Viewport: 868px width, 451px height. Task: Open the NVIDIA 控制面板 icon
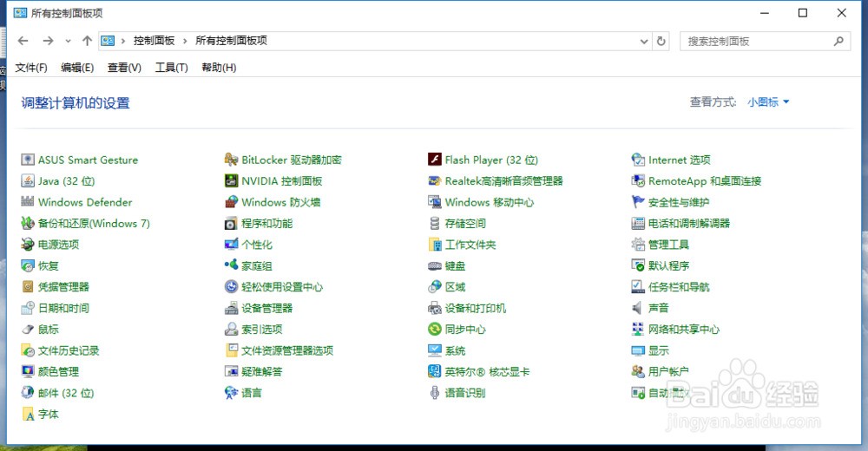[231, 181]
